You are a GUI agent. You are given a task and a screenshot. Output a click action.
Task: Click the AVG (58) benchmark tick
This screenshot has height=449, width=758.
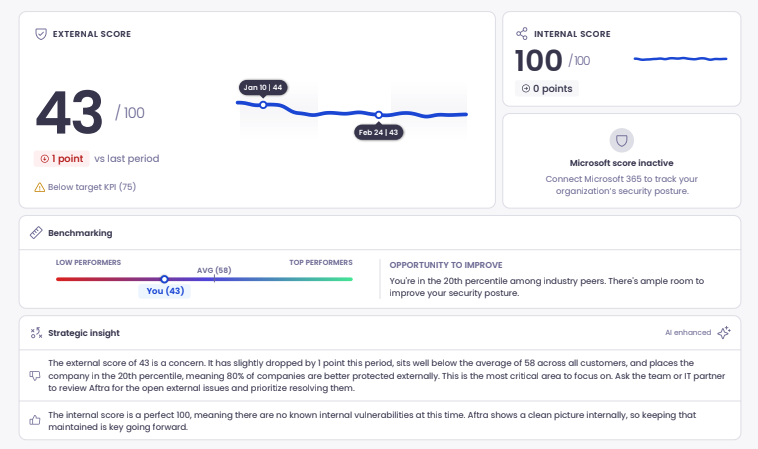point(214,278)
